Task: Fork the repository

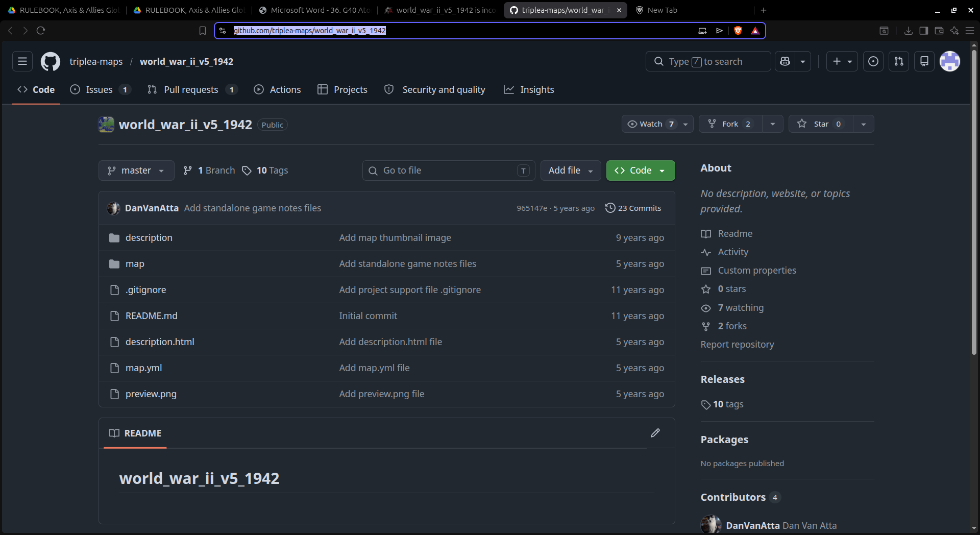Action: [730, 124]
